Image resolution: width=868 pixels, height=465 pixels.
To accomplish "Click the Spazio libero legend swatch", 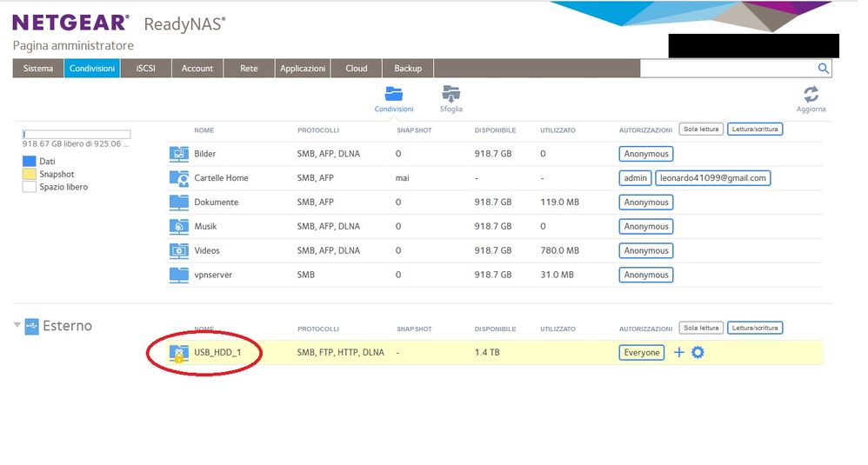I will tap(29, 187).
